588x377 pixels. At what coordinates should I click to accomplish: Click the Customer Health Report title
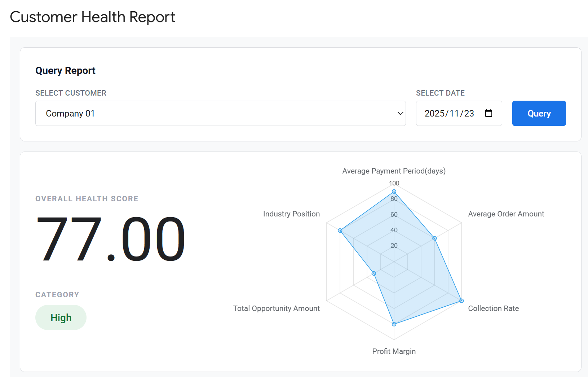[93, 17]
